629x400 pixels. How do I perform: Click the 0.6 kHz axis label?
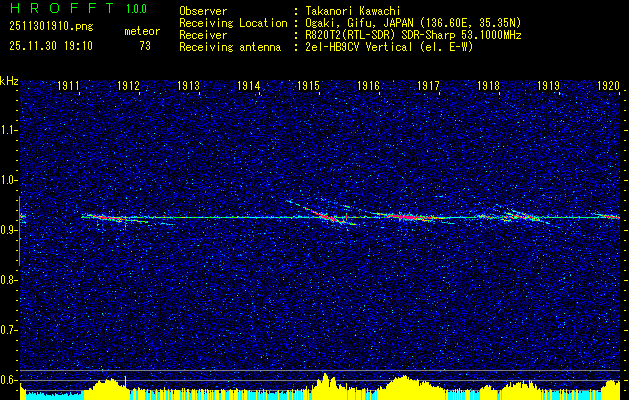(8, 380)
